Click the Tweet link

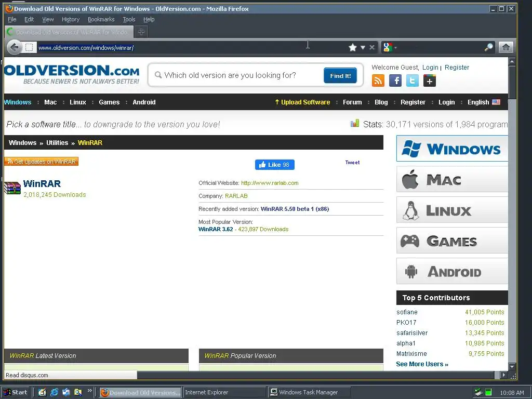[x=353, y=162]
